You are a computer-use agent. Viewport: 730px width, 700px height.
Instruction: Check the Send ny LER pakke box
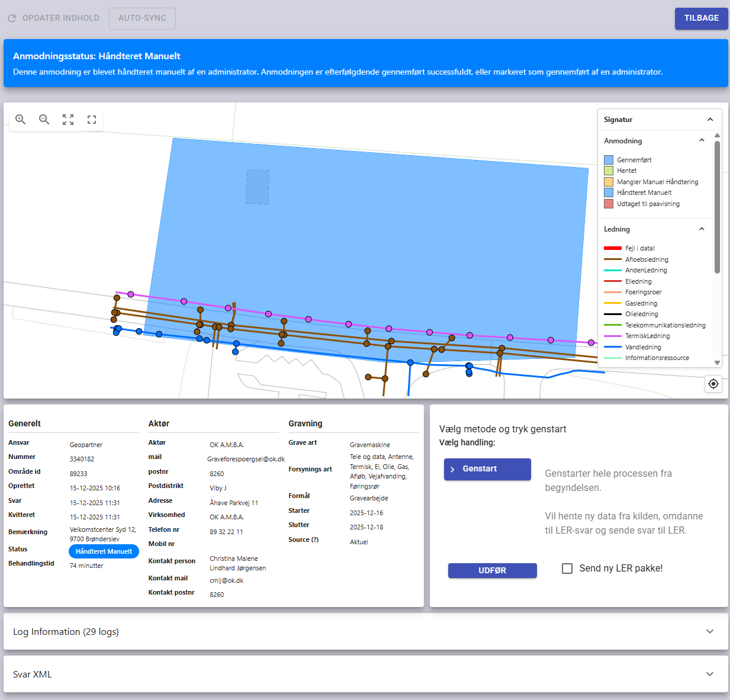pyautogui.click(x=567, y=569)
